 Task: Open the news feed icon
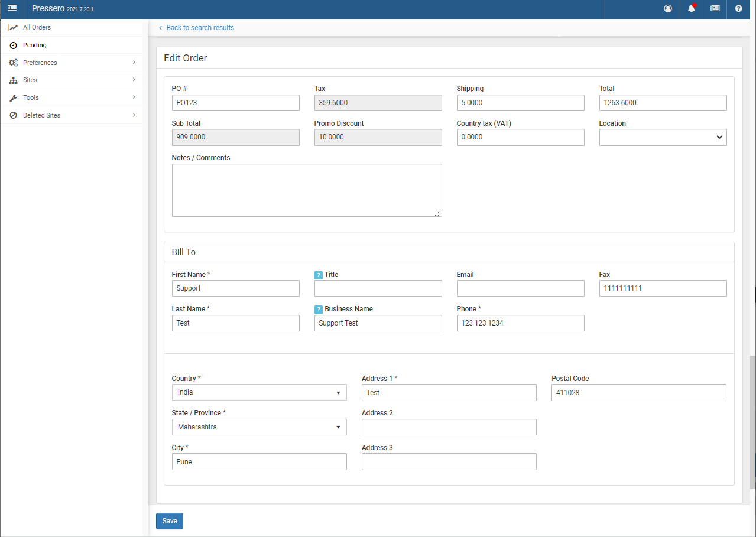tap(715, 9)
